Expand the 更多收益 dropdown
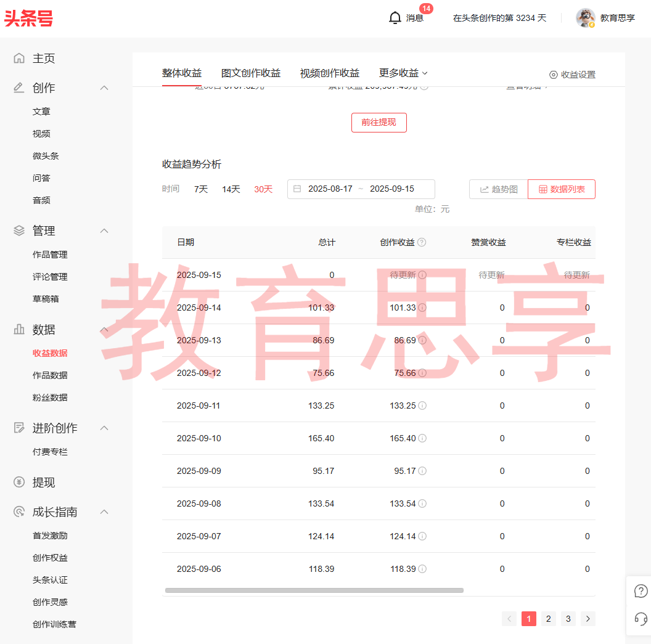 point(403,73)
